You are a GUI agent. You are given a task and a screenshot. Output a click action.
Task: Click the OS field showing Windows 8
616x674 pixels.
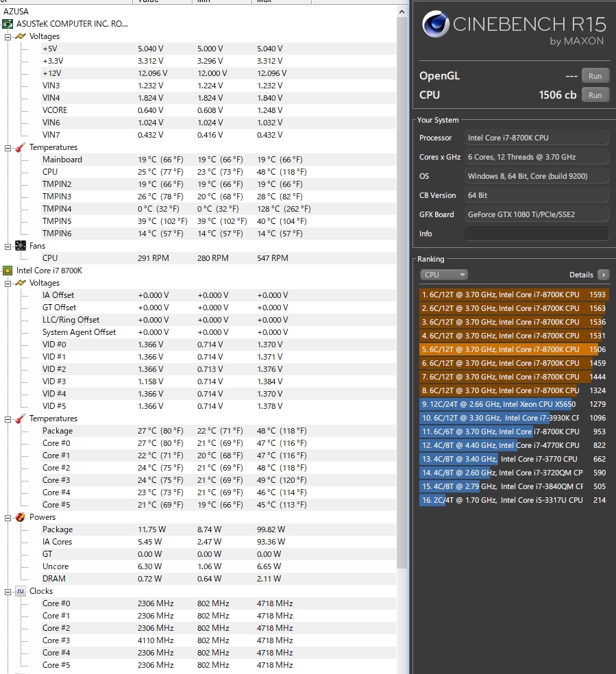pos(537,176)
